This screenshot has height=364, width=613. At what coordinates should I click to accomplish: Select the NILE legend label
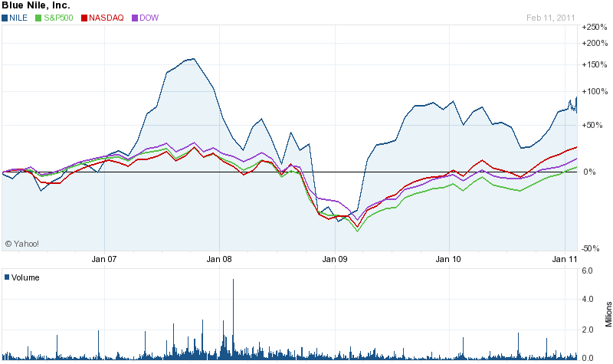coord(18,18)
